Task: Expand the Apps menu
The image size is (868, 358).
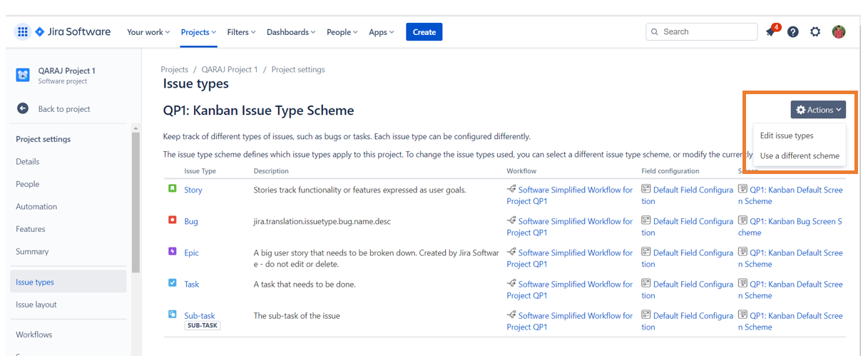Action: click(382, 32)
